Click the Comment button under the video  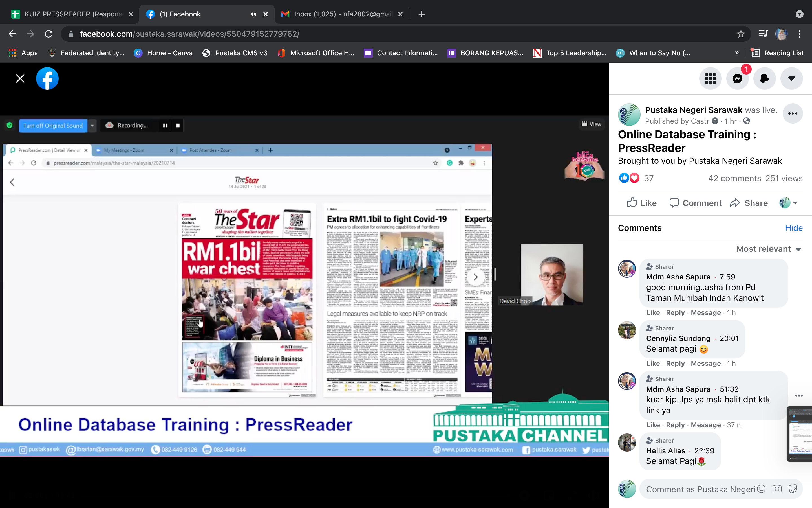(x=696, y=203)
